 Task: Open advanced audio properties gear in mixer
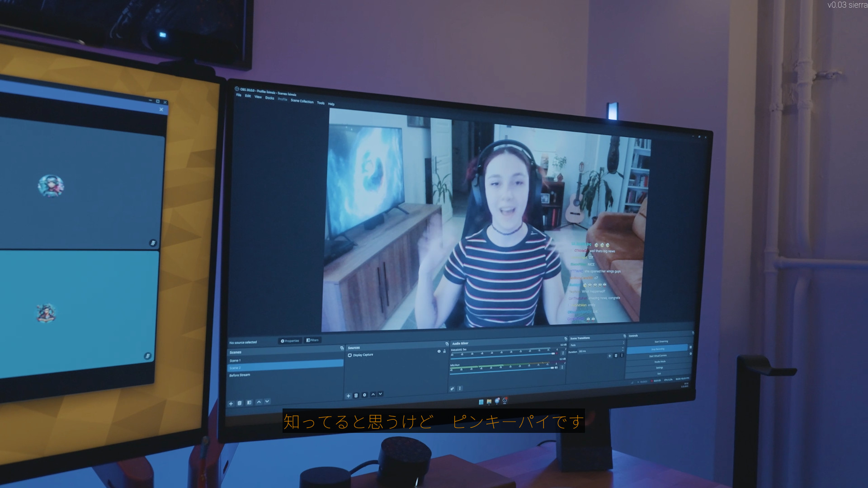452,389
